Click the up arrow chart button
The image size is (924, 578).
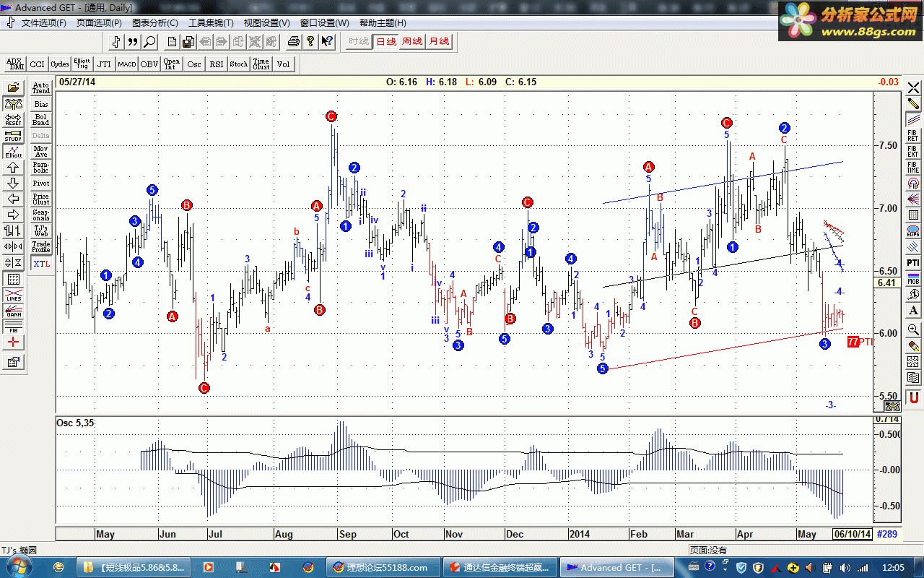coord(13,168)
